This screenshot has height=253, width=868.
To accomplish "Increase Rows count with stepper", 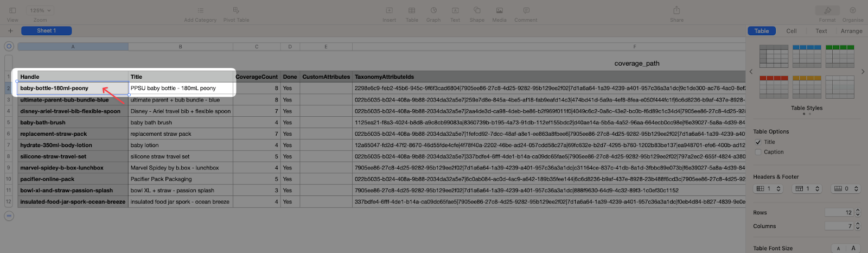I will [x=858, y=211].
